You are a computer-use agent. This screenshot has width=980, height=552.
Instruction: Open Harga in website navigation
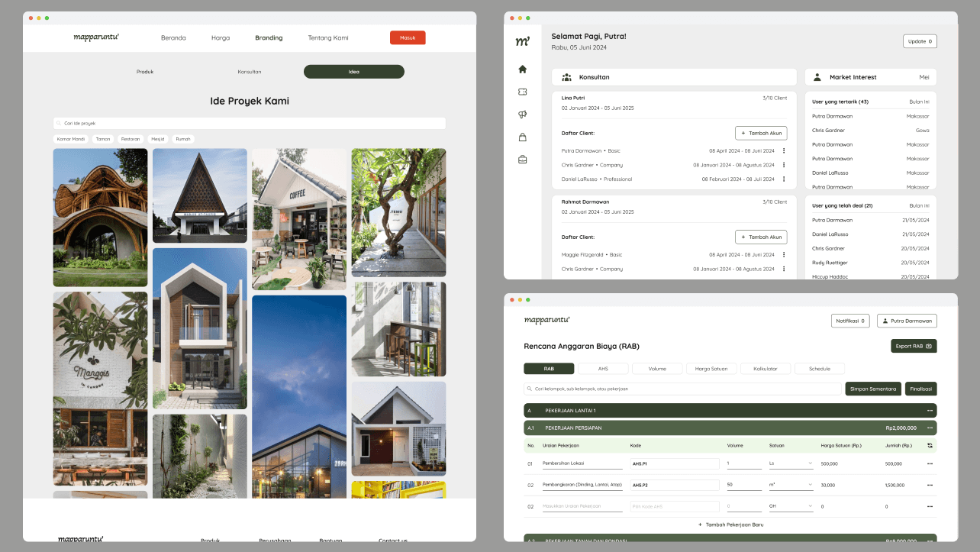pyautogui.click(x=221, y=37)
